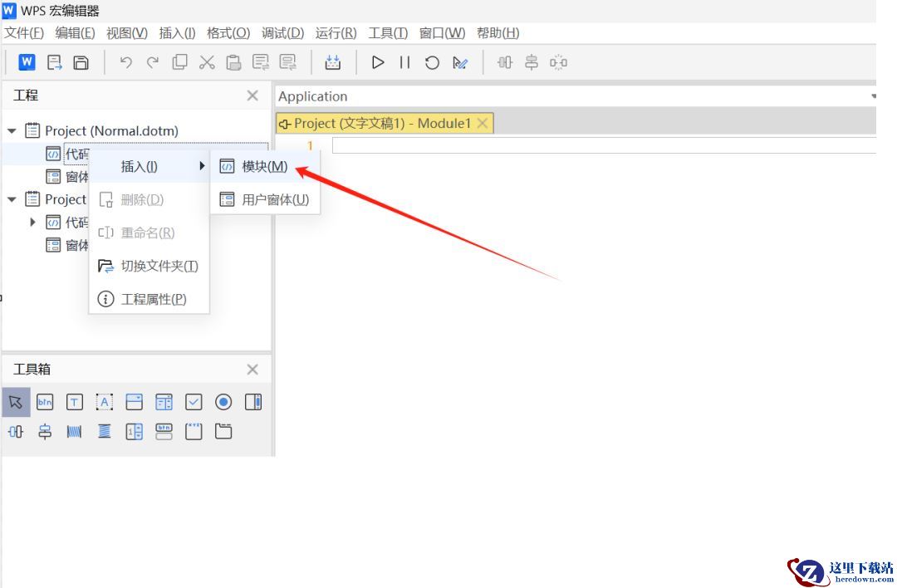The height and width of the screenshot is (588, 897).
Task: Open the Application object dropdown
Action: pyautogui.click(x=872, y=96)
